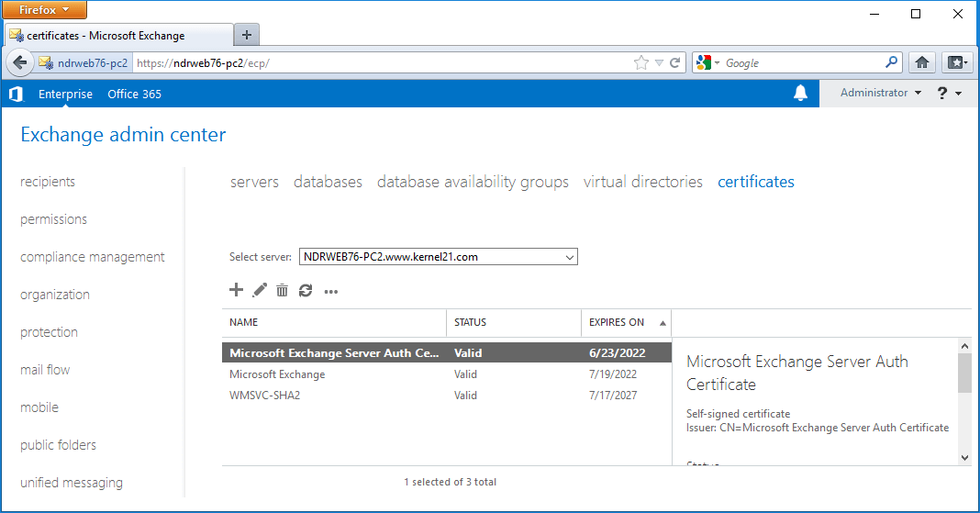Open the databases tab
The image size is (980, 513).
329,182
